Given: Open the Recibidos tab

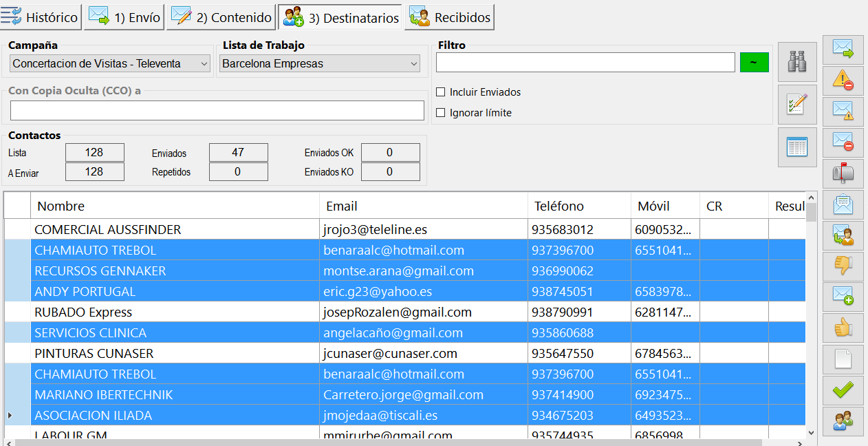Looking at the screenshot, I should 450,17.
